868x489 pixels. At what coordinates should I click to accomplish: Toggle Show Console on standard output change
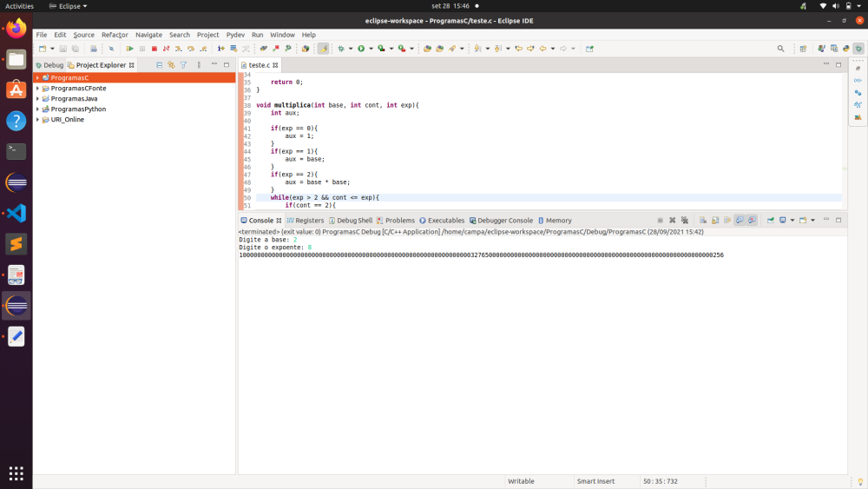[740, 221]
